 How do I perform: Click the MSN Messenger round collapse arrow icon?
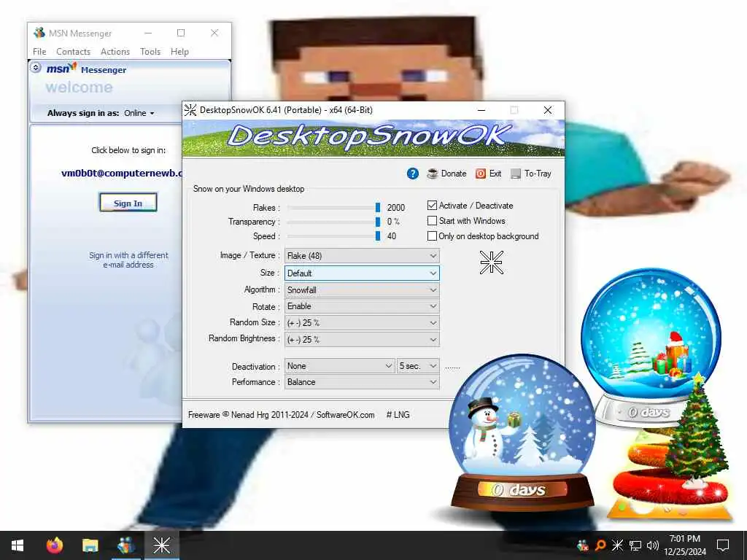point(36,68)
